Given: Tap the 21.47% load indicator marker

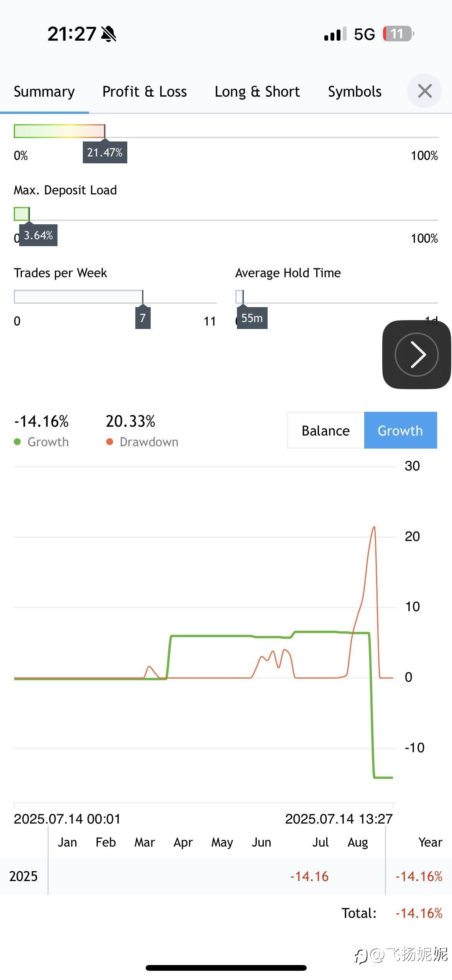Looking at the screenshot, I should click(105, 153).
